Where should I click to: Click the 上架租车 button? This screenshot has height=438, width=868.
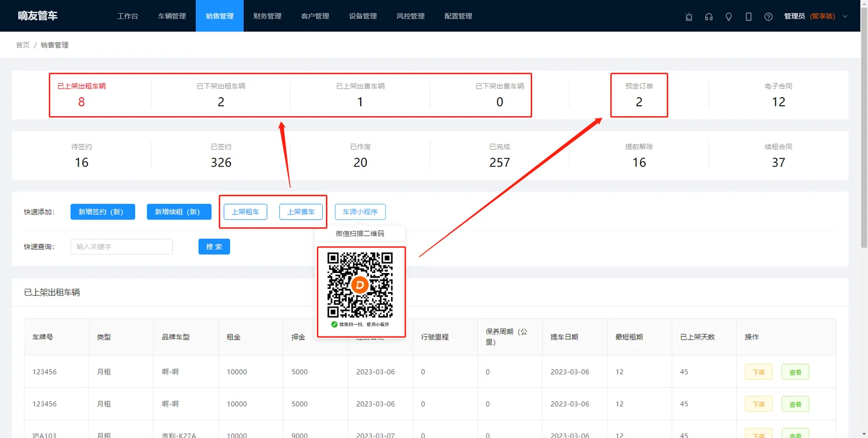[245, 212]
